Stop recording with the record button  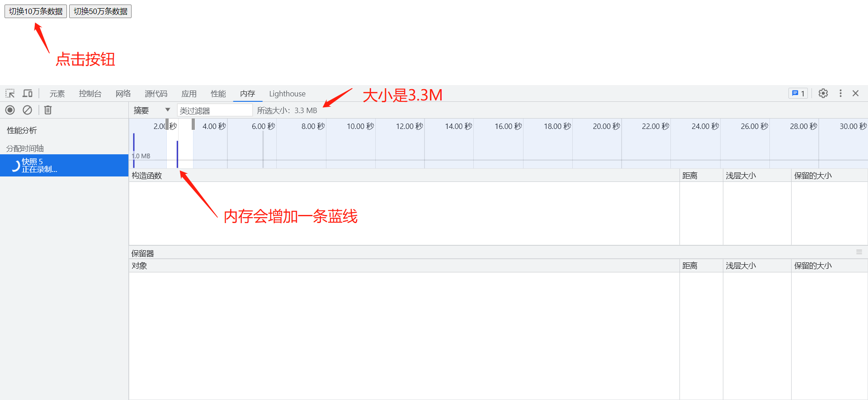coord(10,110)
